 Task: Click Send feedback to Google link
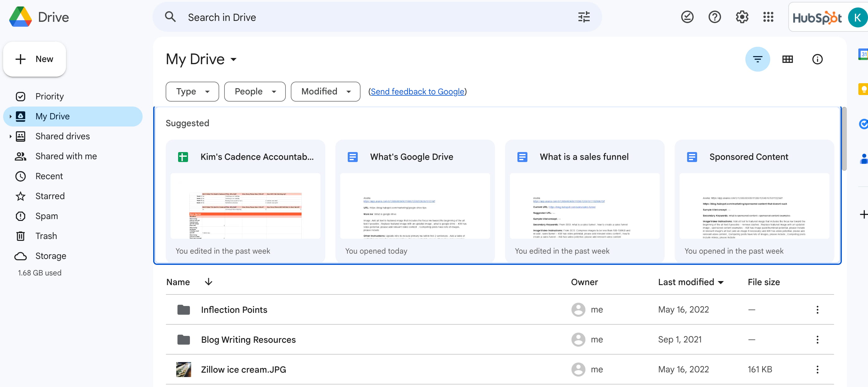pyautogui.click(x=417, y=91)
